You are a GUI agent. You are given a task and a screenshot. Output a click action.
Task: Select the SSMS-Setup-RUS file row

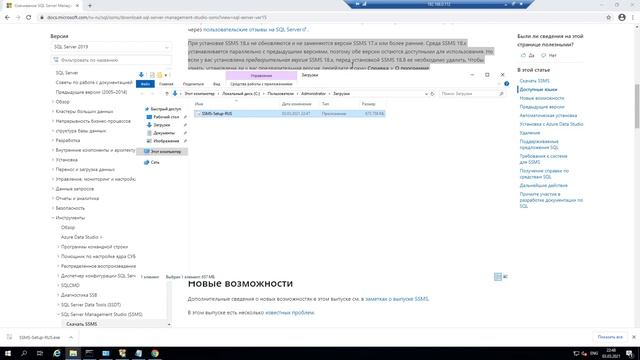pos(289,113)
